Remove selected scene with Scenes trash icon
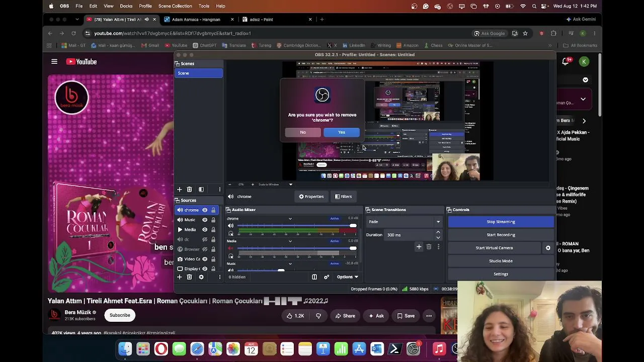Image resolution: width=644 pixels, height=362 pixels. pos(189,190)
